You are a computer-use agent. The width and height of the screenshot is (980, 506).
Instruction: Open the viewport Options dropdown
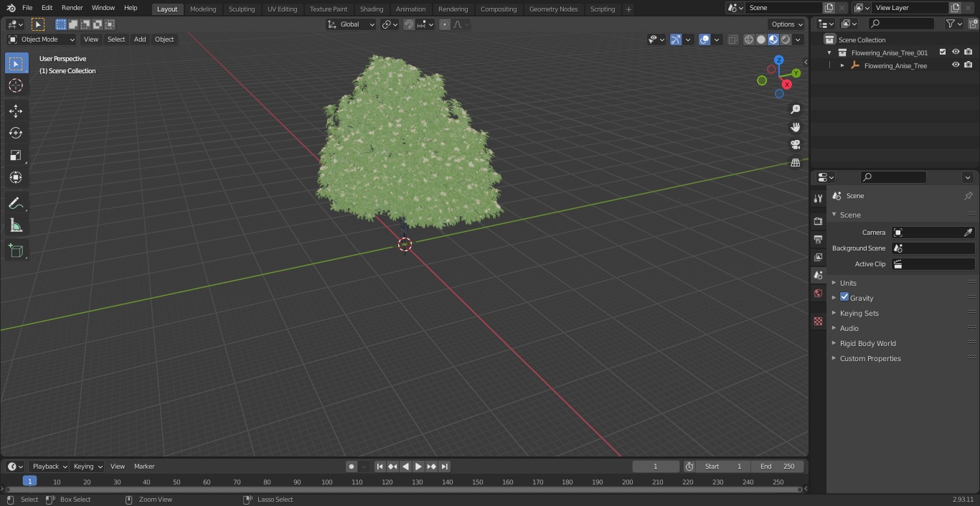point(787,24)
